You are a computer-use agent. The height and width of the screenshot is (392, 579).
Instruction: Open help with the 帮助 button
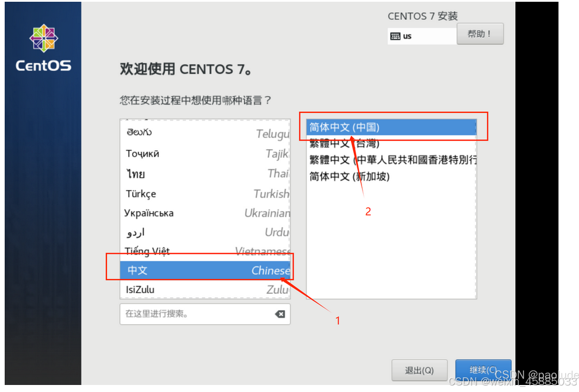tap(480, 34)
